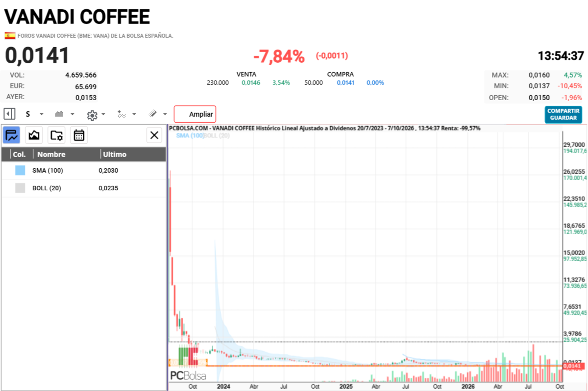Collapse the left side panel icon

coord(9,114)
